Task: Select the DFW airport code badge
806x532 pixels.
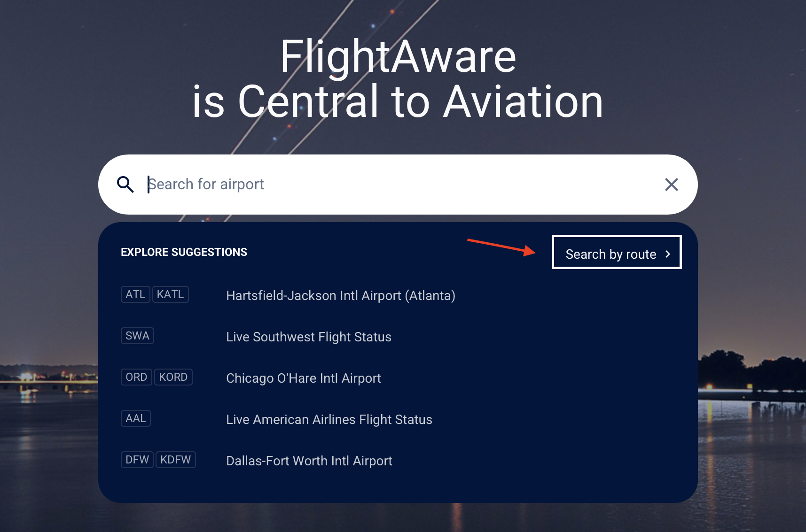Action: coord(137,460)
